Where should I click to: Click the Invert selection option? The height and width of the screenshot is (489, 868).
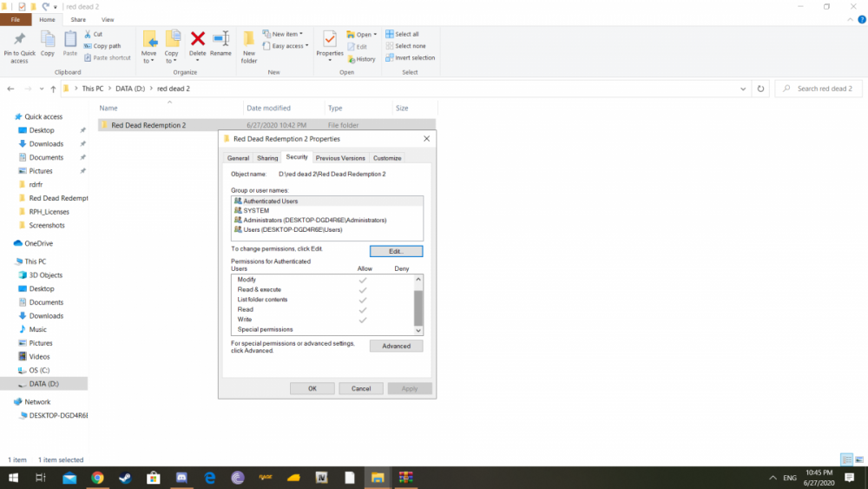click(390, 58)
